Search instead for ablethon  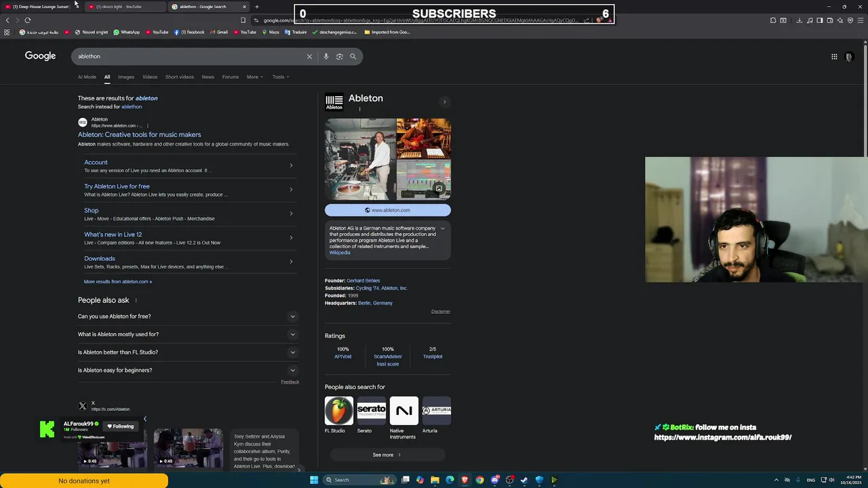132,106
